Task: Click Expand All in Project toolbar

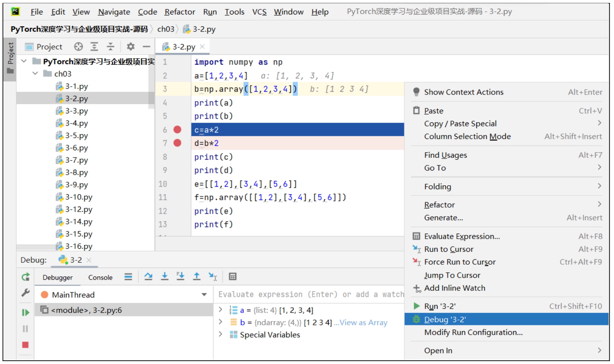Action: [94, 47]
